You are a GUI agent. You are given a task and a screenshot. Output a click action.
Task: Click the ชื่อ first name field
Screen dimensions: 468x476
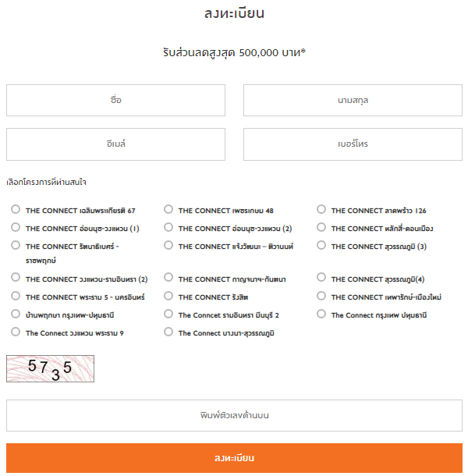(115, 101)
